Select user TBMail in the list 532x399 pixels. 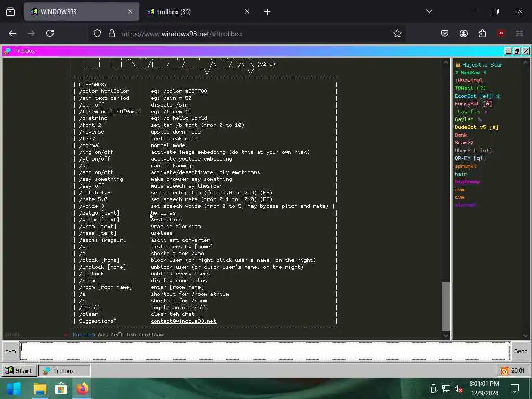(x=470, y=88)
